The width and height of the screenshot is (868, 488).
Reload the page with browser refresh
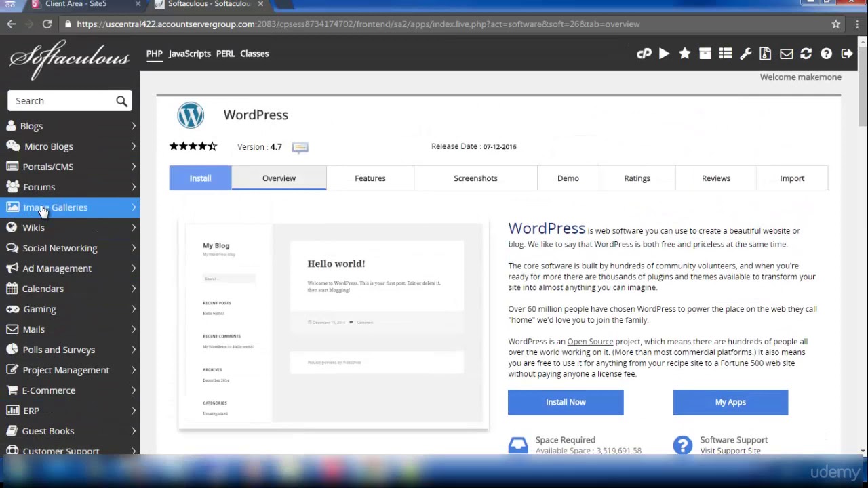(47, 24)
